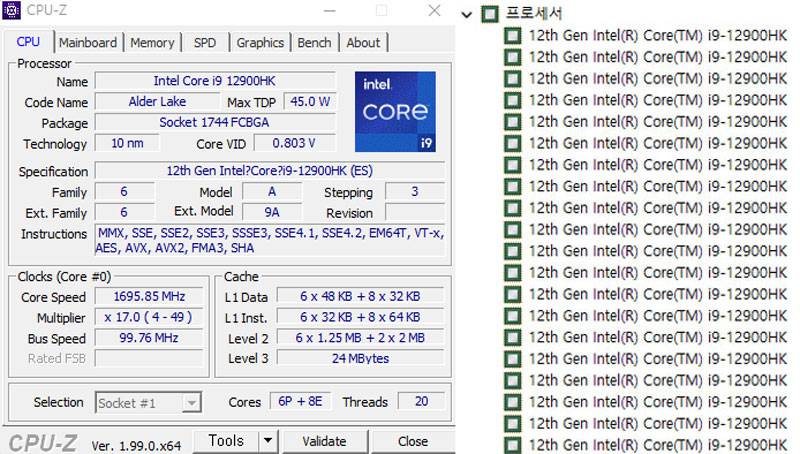Click the processor category icon beside 프로세서
The height and width of the screenshot is (454, 800).
tap(490, 14)
